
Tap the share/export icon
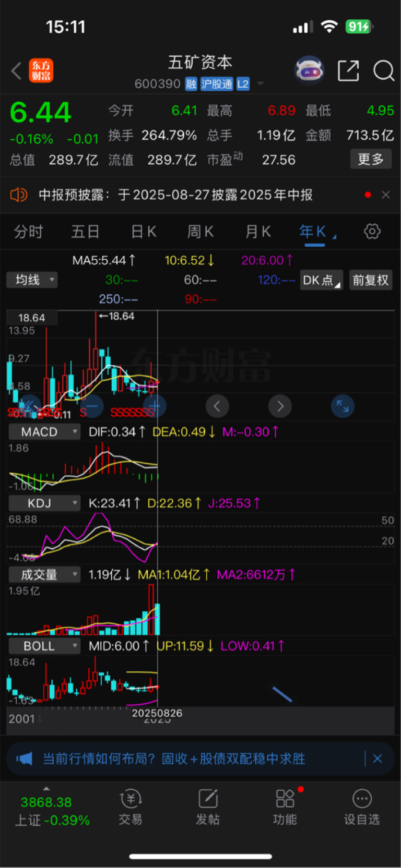pos(348,70)
